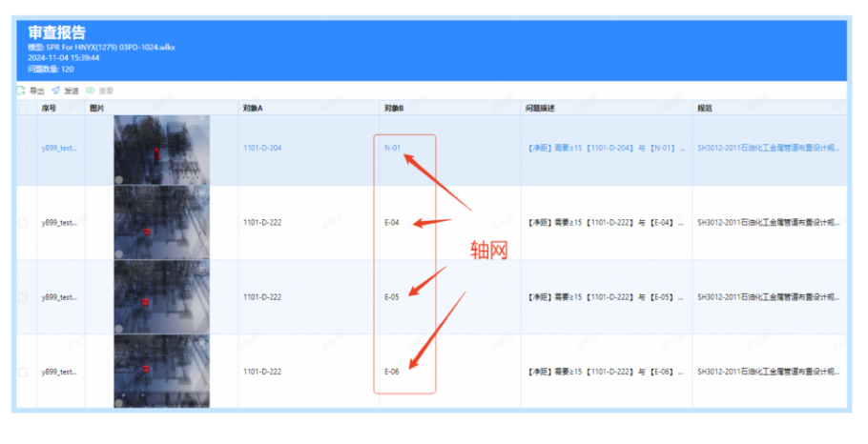Click the 对象A column header
The height and width of the screenshot is (444, 868).
pos(253,109)
